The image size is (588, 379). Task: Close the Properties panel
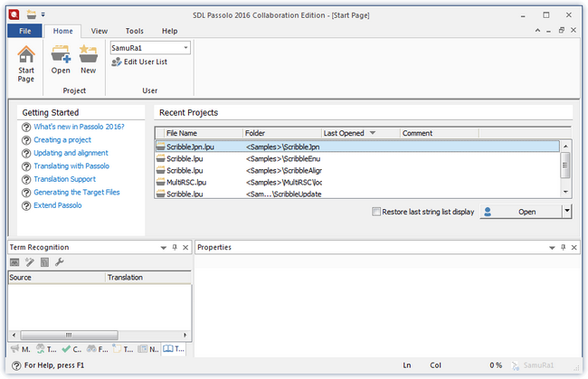tap(573, 247)
